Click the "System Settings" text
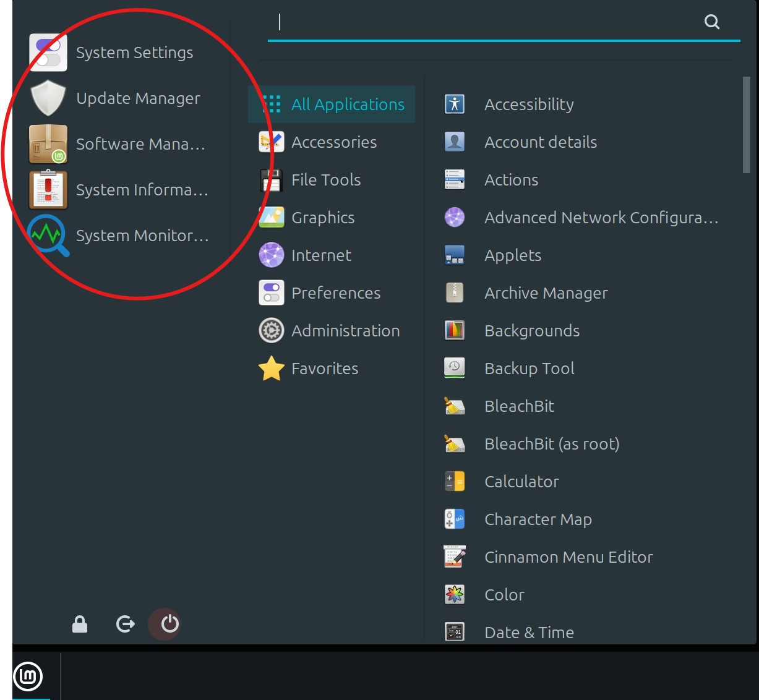 [x=134, y=53]
